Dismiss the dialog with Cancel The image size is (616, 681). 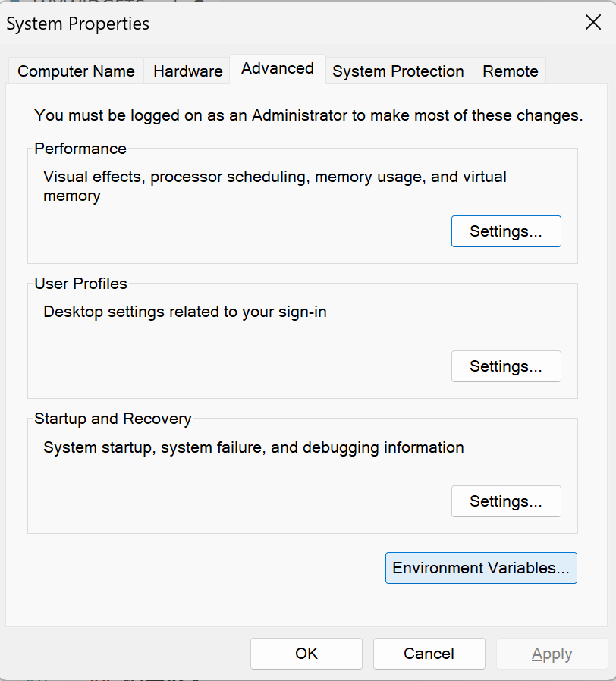(429, 653)
